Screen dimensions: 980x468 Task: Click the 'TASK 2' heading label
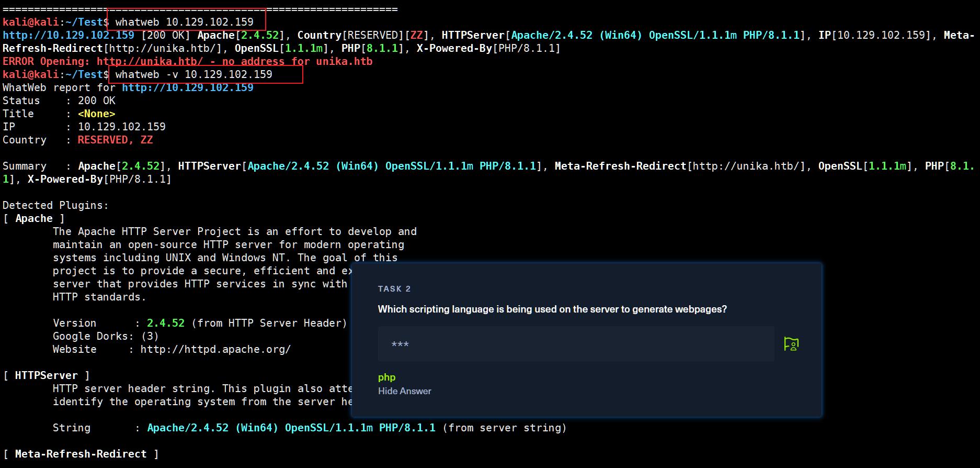pyautogui.click(x=394, y=289)
